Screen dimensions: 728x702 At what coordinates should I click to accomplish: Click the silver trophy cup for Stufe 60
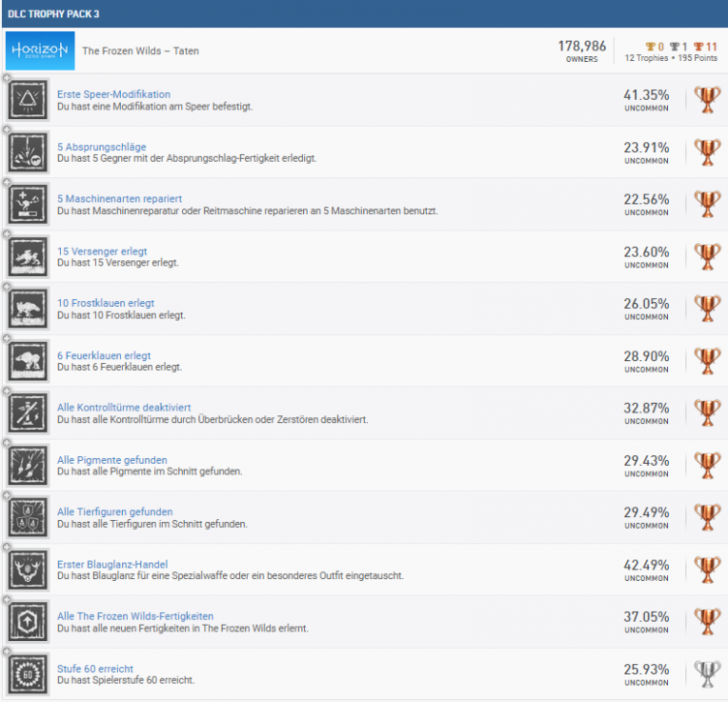click(x=708, y=674)
